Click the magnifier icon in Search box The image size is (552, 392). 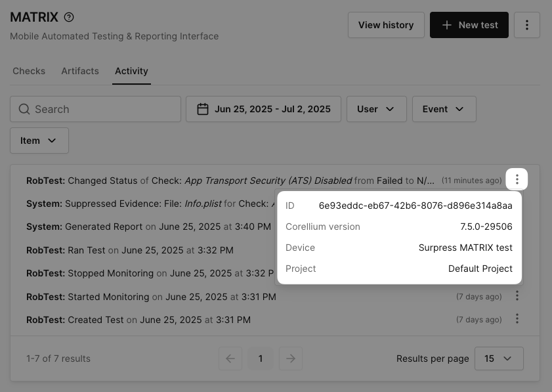[x=24, y=109]
